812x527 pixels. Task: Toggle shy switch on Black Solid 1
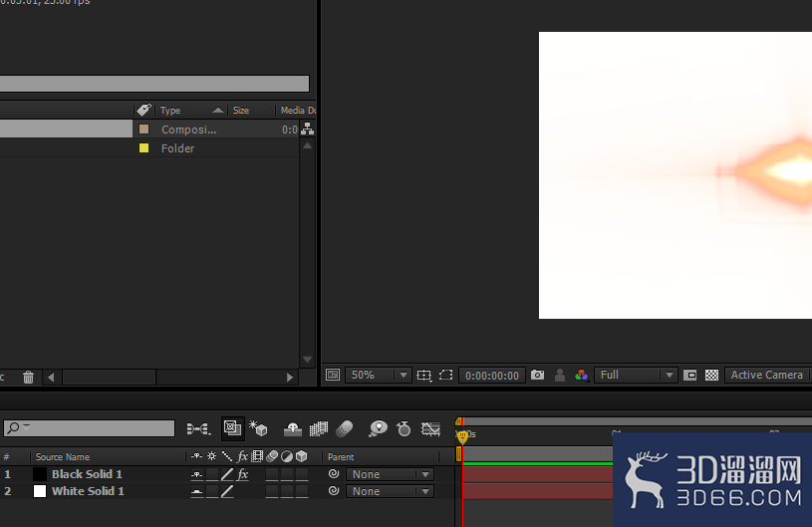coord(197,474)
